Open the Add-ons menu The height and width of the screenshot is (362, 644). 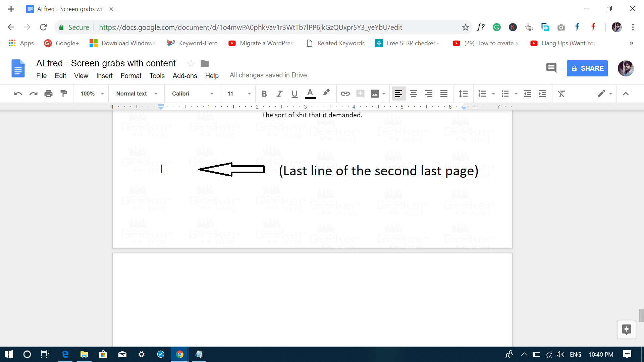click(x=185, y=75)
